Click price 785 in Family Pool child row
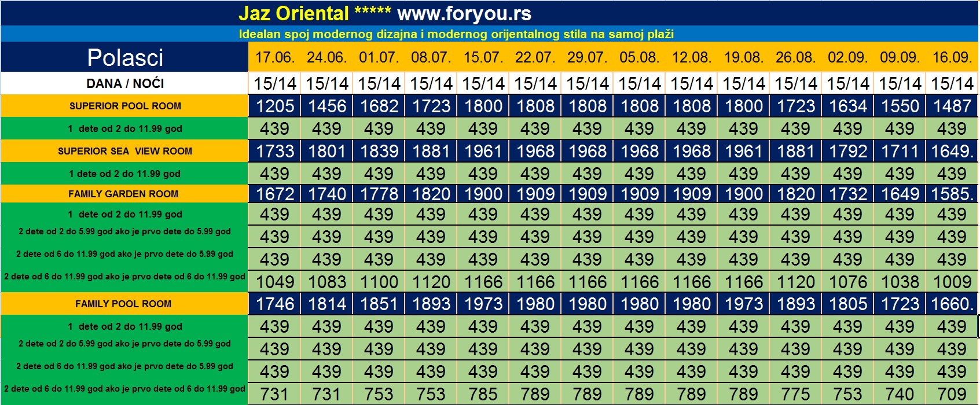The image size is (980, 405). 483,394
